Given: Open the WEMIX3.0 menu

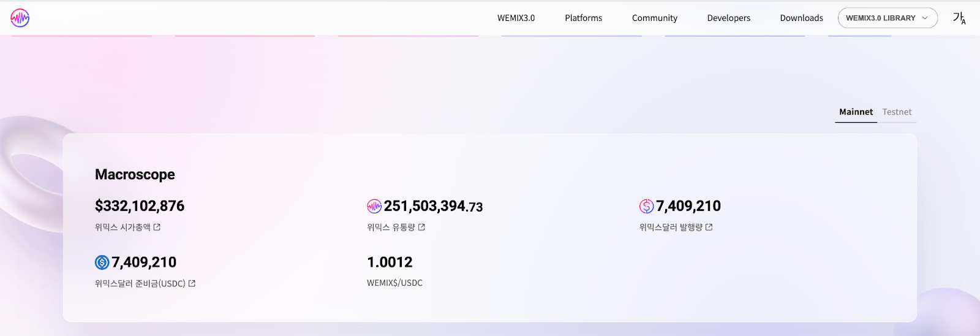Looking at the screenshot, I should pos(516,18).
